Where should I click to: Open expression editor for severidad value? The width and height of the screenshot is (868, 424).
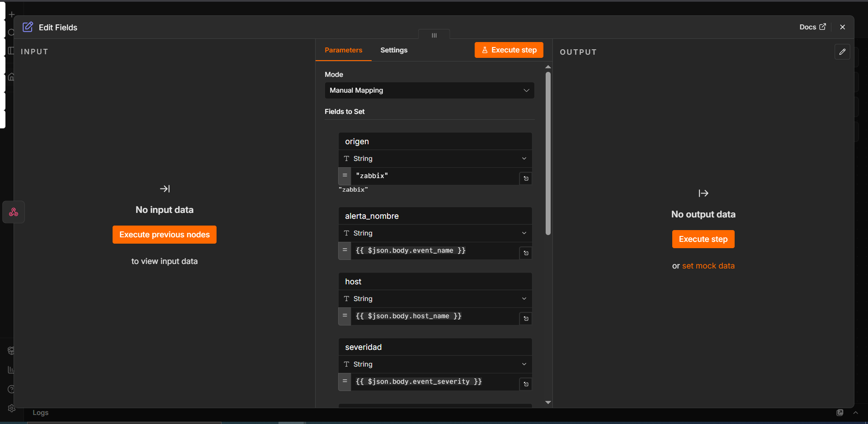click(x=526, y=384)
